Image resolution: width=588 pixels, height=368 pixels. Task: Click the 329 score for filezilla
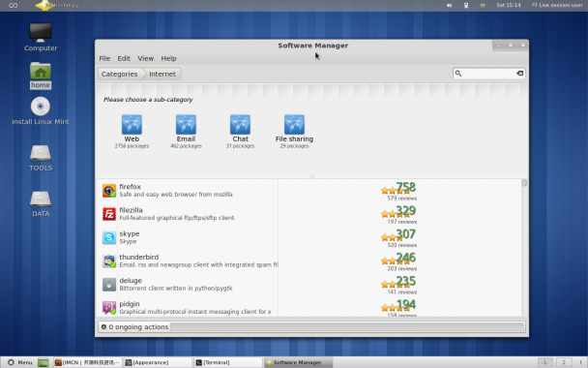click(406, 211)
